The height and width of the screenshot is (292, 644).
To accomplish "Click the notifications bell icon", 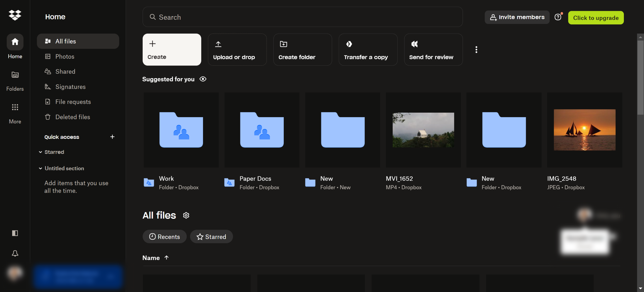I will 15,253.
